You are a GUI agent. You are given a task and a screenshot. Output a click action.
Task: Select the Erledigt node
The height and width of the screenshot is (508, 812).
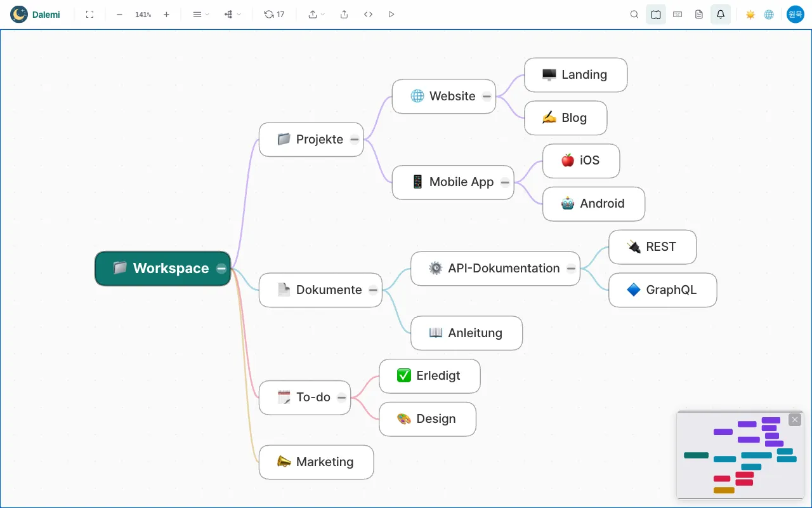coord(430,376)
